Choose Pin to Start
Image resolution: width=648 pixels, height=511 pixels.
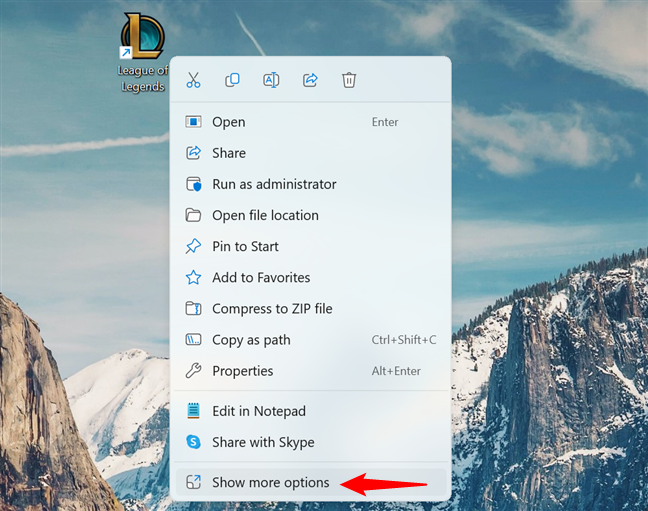310,246
